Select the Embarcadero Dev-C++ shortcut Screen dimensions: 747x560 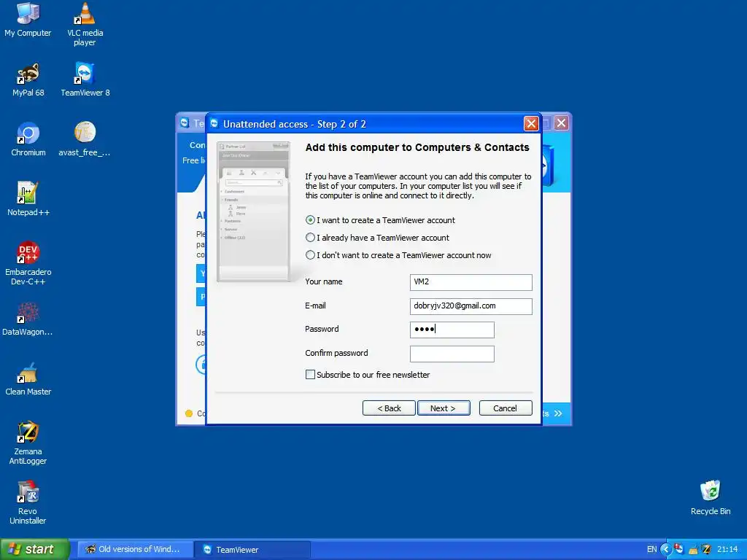click(28, 263)
